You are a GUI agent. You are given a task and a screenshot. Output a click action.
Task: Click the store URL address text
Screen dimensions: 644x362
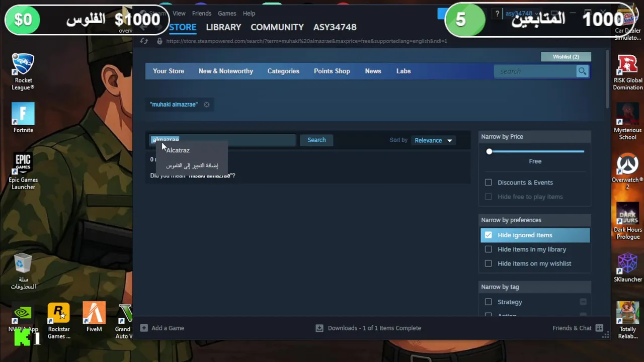click(x=306, y=41)
